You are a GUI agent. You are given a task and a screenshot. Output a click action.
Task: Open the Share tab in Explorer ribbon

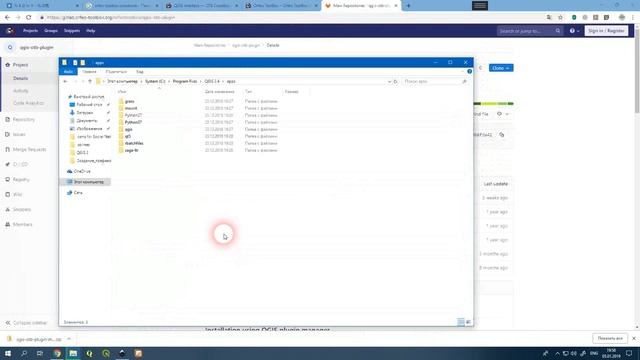[x=116, y=72]
